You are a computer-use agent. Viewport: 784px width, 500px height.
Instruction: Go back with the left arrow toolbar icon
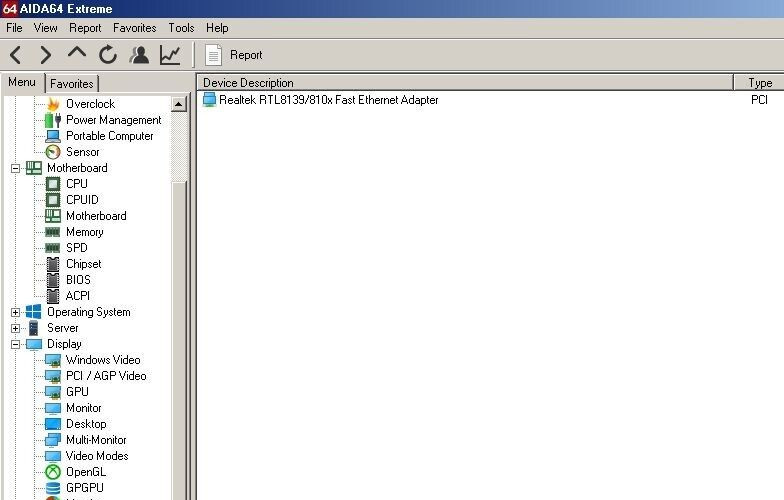(16, 55)
